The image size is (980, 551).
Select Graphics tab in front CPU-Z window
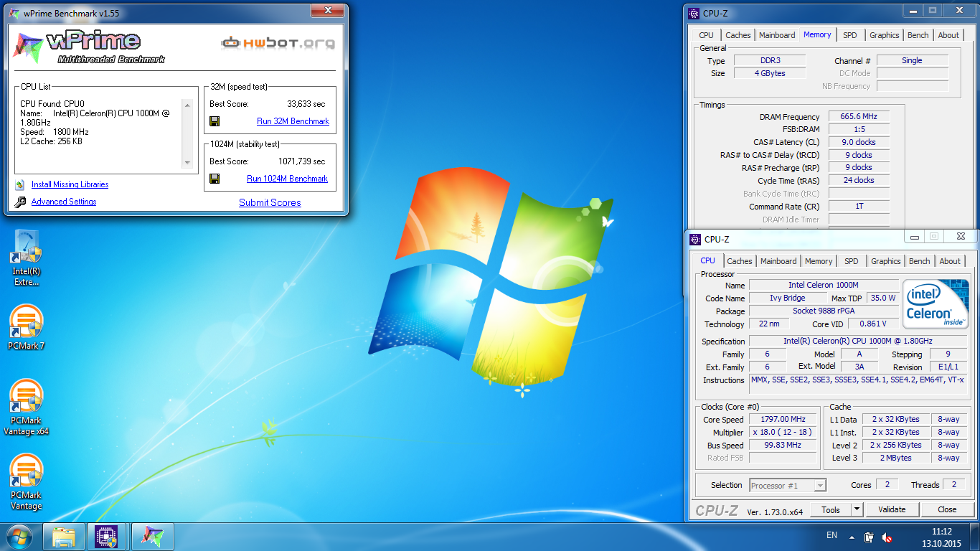[886, 261]
